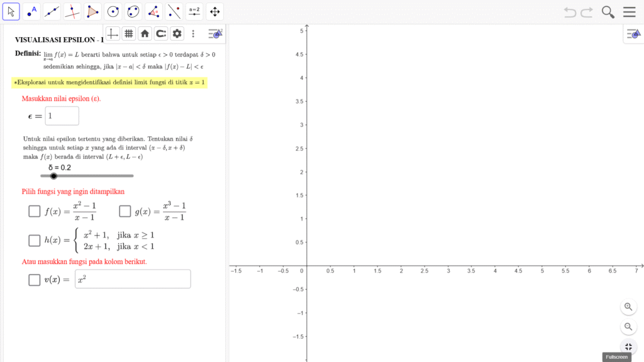This screenshot has height=362, width=644.
Task: Select the Move arrow tool
Action: coord(11,11)
